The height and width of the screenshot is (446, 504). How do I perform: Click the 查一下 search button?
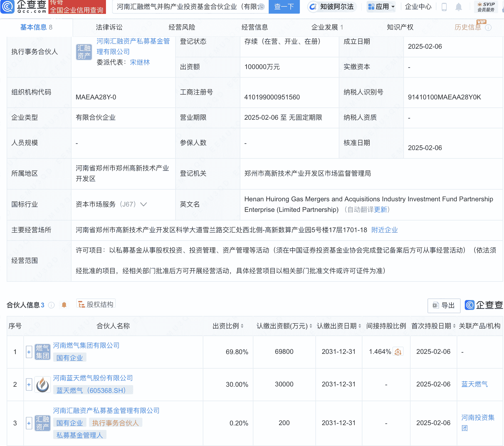tap(284, 7)
